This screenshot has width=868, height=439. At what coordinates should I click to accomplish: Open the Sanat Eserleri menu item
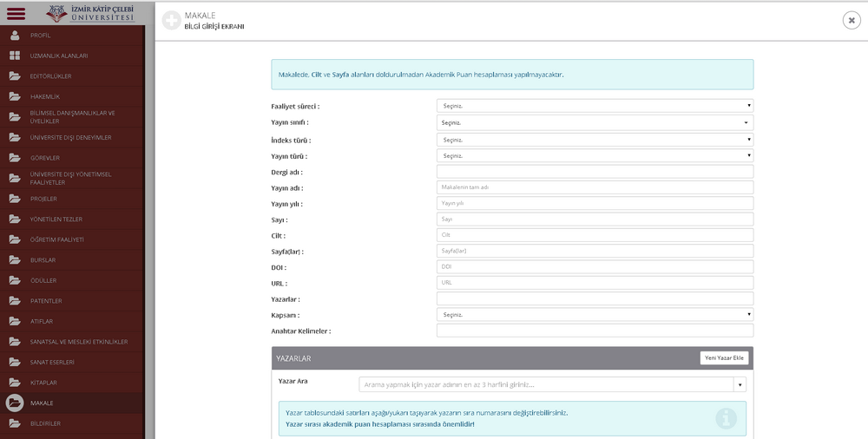52,362
